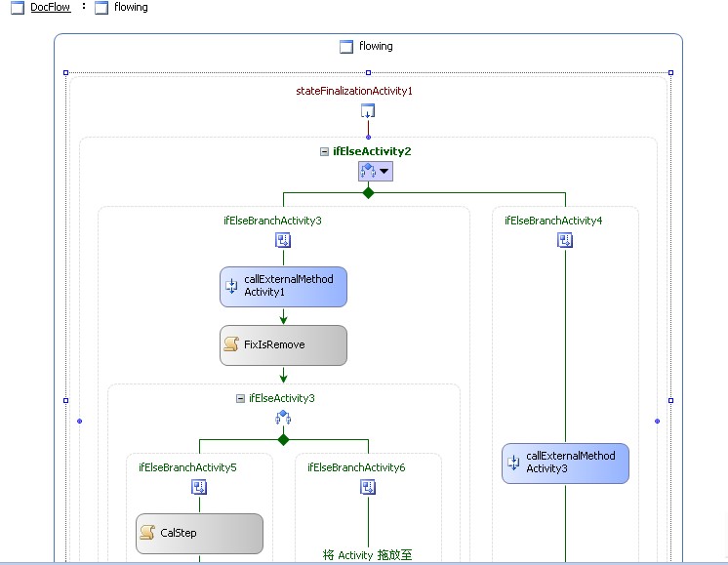Open the ifElseActivity2 dropdown arrow
Screen dimensions: 728x565
point(384,172)
